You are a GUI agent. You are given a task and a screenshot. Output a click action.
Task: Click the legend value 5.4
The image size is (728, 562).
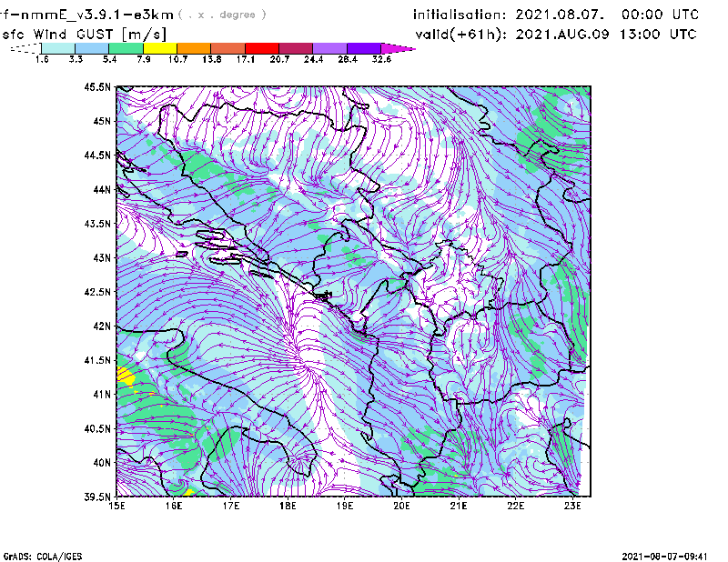[109, 59]
